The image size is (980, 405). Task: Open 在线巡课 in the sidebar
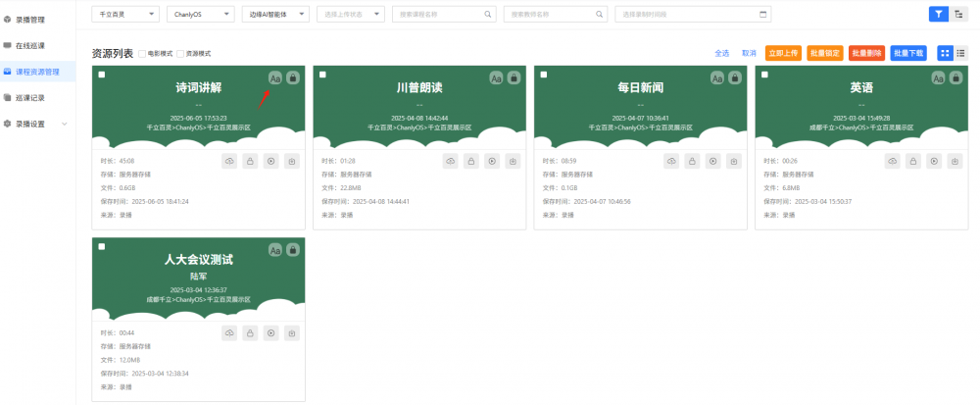[x=30, y=46]
